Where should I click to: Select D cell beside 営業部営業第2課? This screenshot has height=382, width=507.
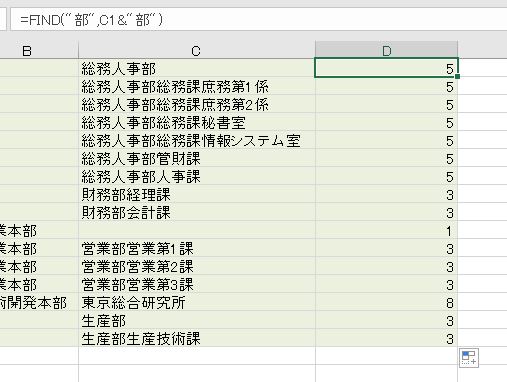387,266
